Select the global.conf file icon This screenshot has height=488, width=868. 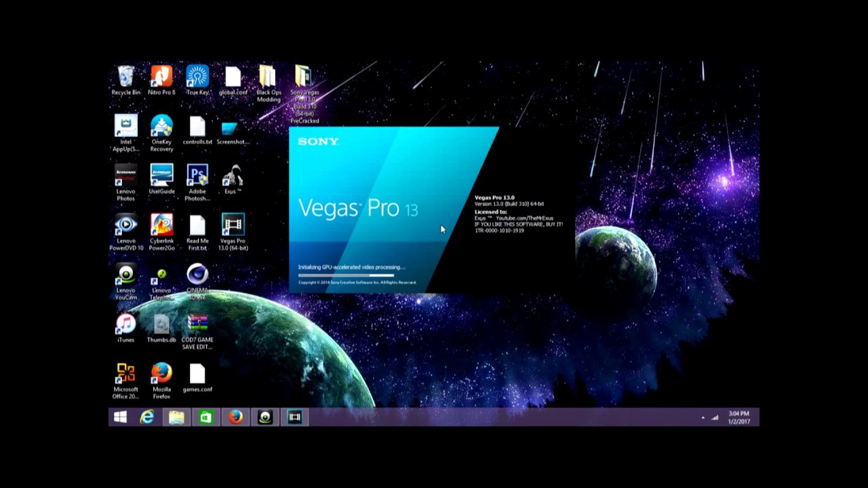tap(233, 80)
